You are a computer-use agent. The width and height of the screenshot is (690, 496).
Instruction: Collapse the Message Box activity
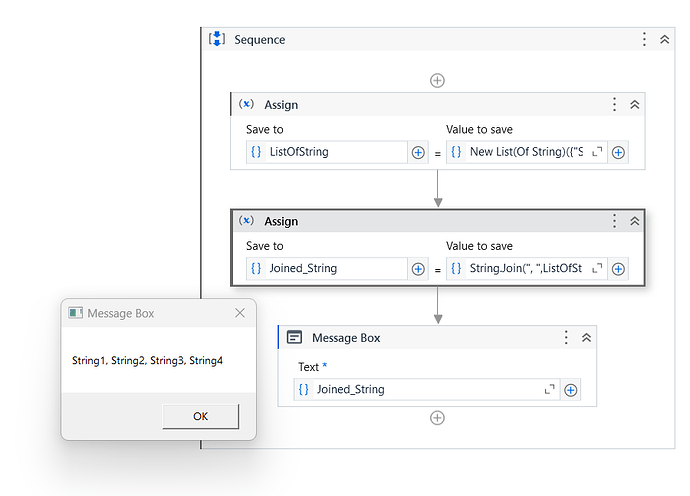pyautogui.click(x=586, y=338)
